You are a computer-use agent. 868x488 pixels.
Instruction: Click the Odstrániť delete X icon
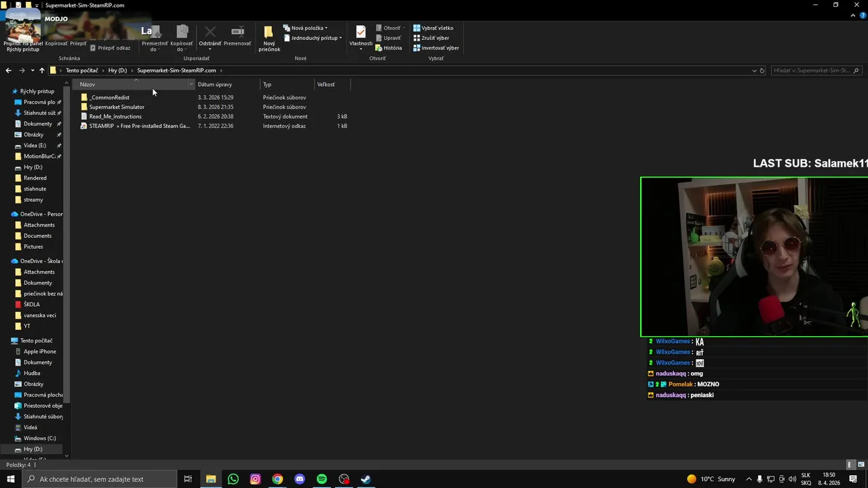pos(210,31)
